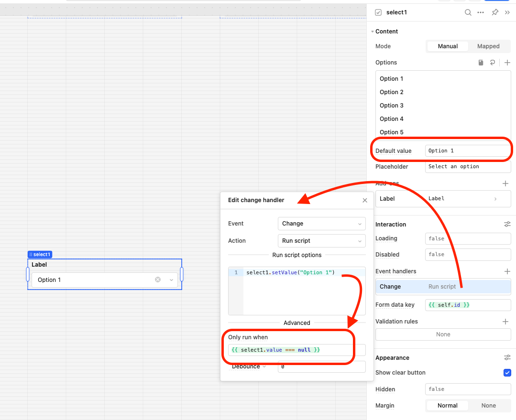Switch Margin to None
This screenshot has width=516, height=420.
coord(489,405)
